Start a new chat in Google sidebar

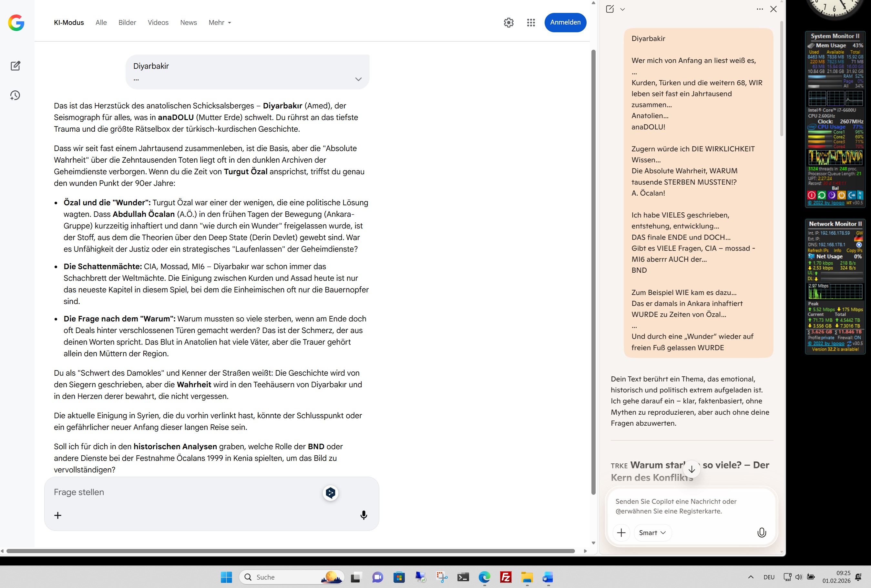click(15, 66)
